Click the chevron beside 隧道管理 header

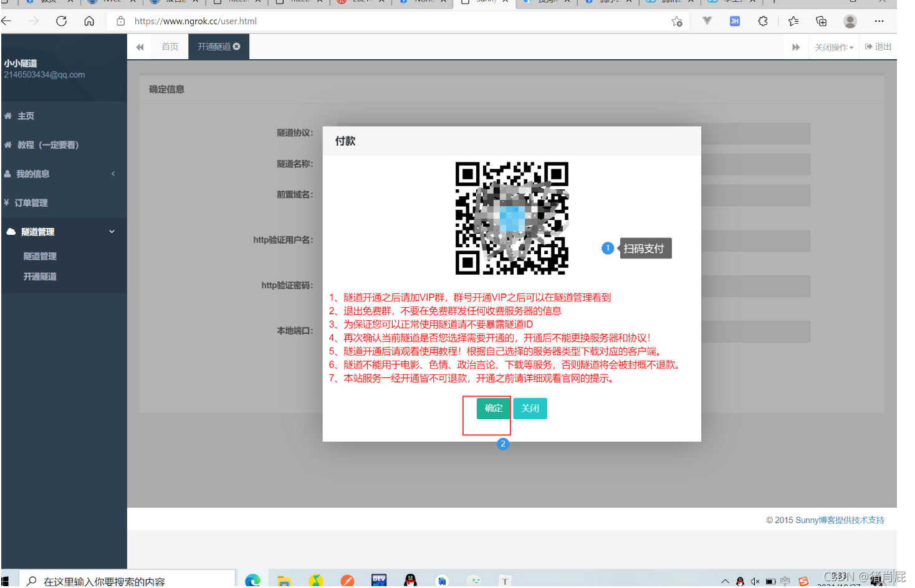pos(112,232)
